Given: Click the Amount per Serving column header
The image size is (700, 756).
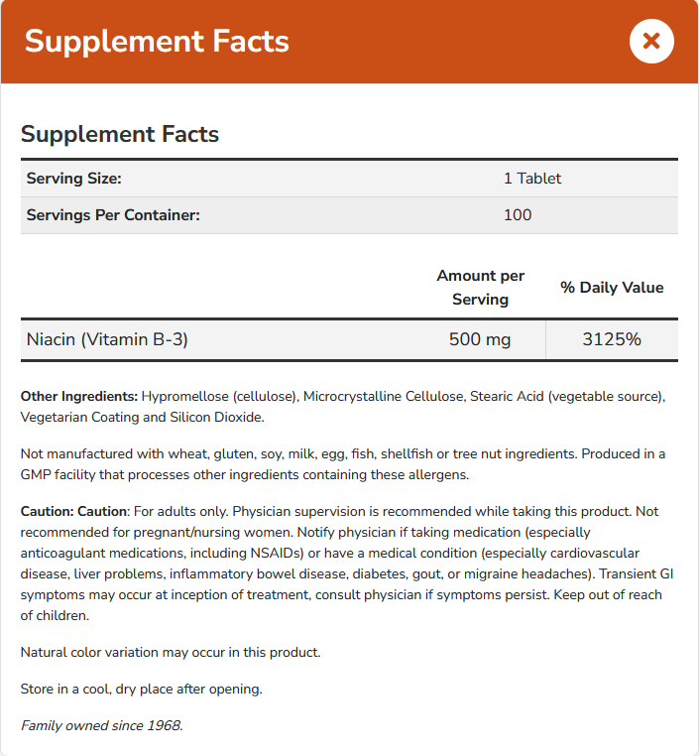Looking at the screenshot, I should click(x=480, y=287).
